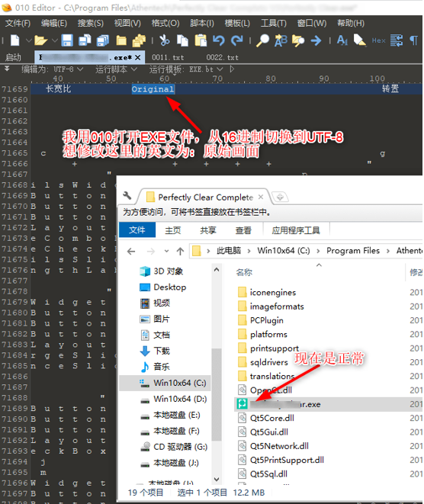The image size is (424, 504).
Task: Open Find with magnifier icon
Action: click(x=262, y=40)
